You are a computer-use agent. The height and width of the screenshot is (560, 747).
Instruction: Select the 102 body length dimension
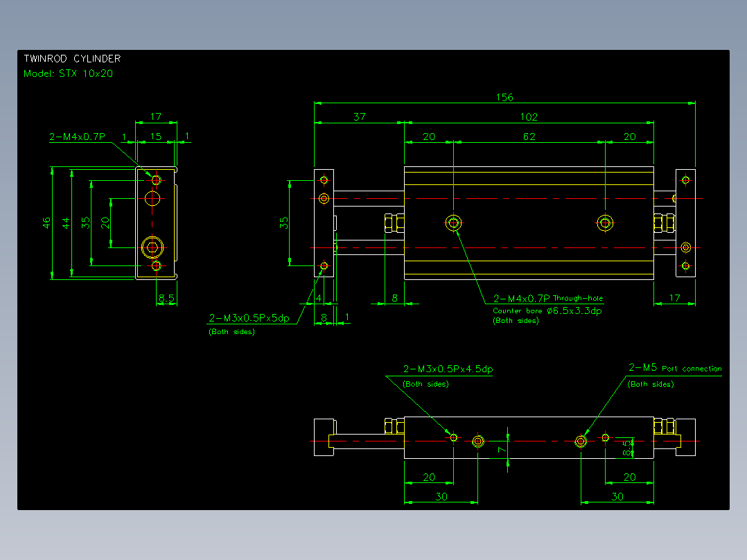(529, 116)
